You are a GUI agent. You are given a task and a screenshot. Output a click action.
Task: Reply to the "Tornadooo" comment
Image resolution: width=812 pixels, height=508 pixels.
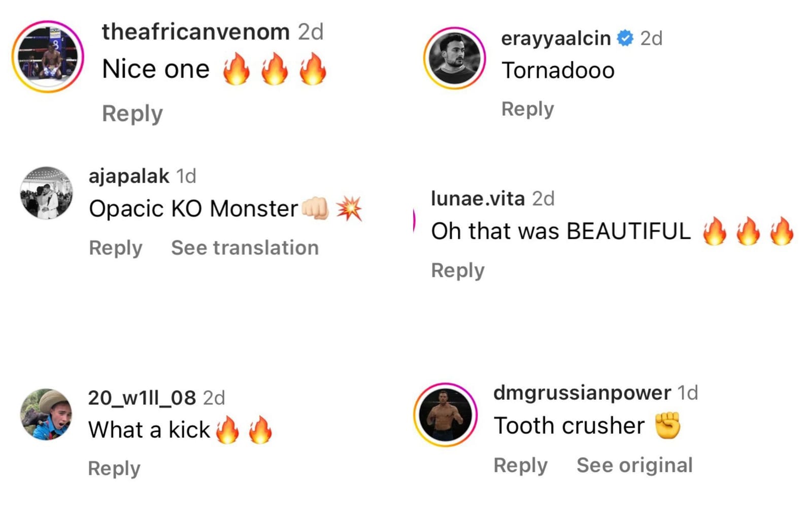pyautogui.click(x=527, y=109)
